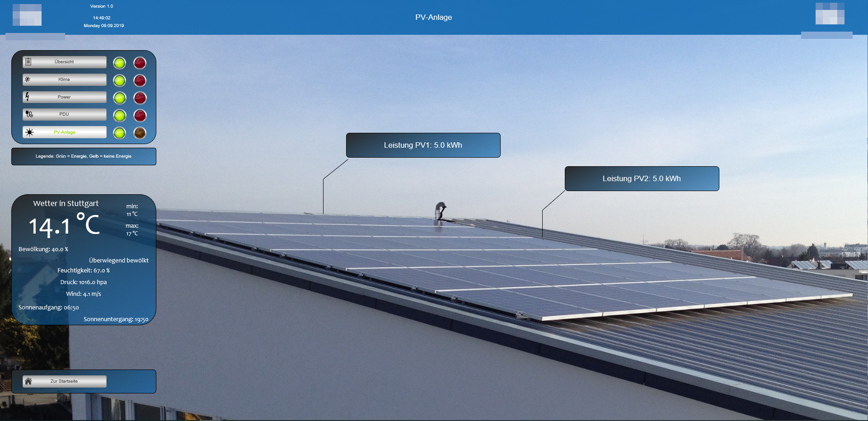This screenshot has height=421, width=868.
Task: Click brown status lamp beside PV-Anlage
Action: (140, 133)
